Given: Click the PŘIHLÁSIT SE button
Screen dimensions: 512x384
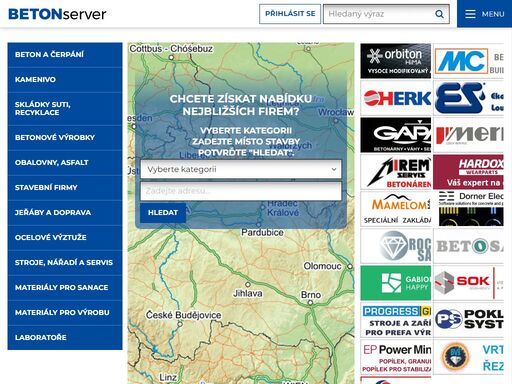Looking at the screenshot, I should click(290, 14).
